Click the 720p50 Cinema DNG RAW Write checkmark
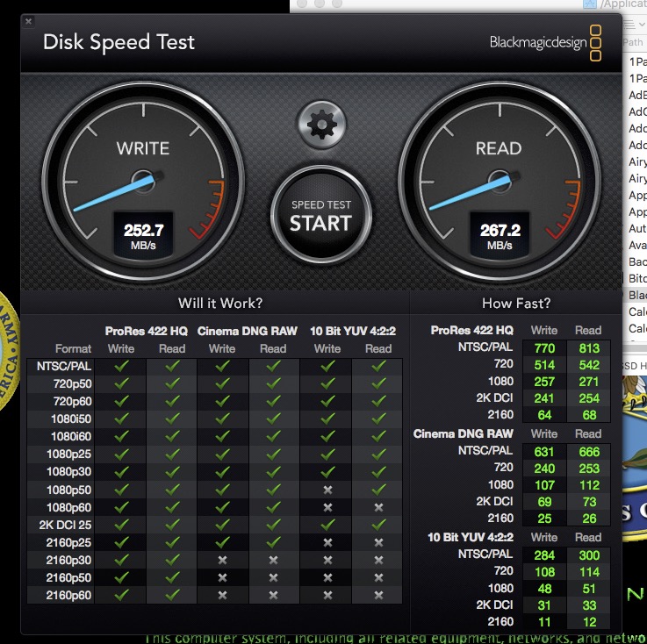This screenshot has width=647, height=644. click(222, 383)
